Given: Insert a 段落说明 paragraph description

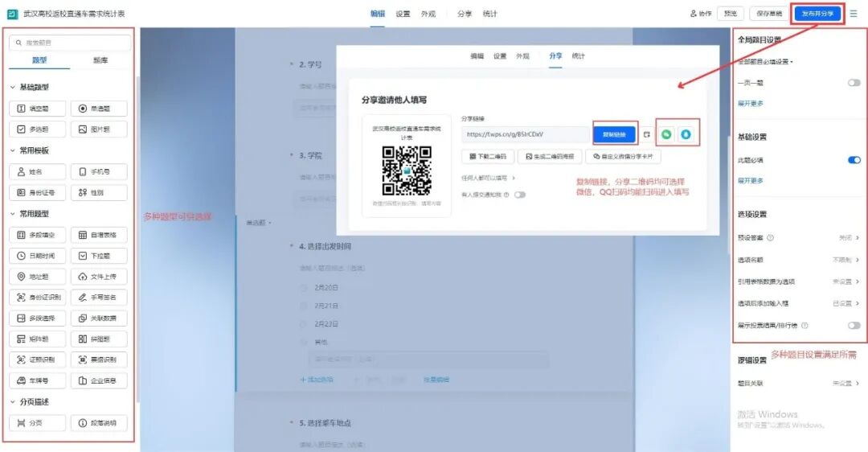Looking at the screenshot, I should pos(99,422).
